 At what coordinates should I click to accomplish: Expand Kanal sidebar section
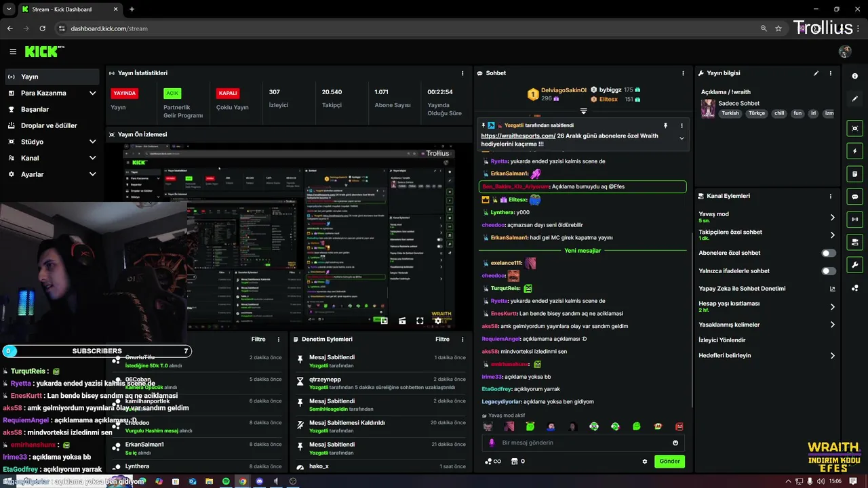click(x=92, y=158)
